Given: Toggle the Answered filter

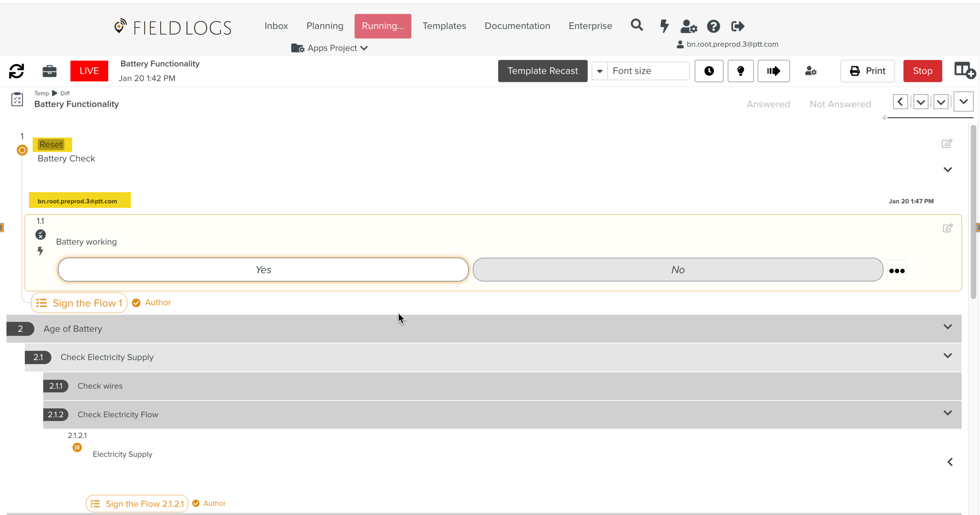Looking at the screenshot, I should 768,104.
